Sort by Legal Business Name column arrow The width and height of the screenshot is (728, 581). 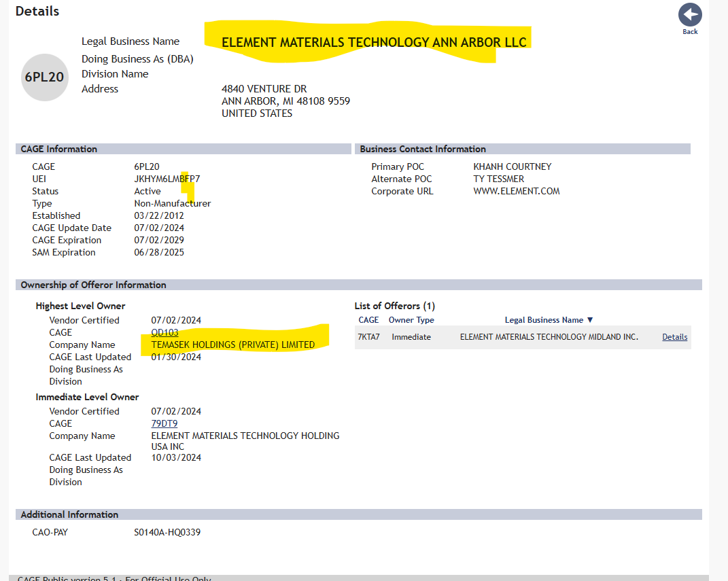590,320
